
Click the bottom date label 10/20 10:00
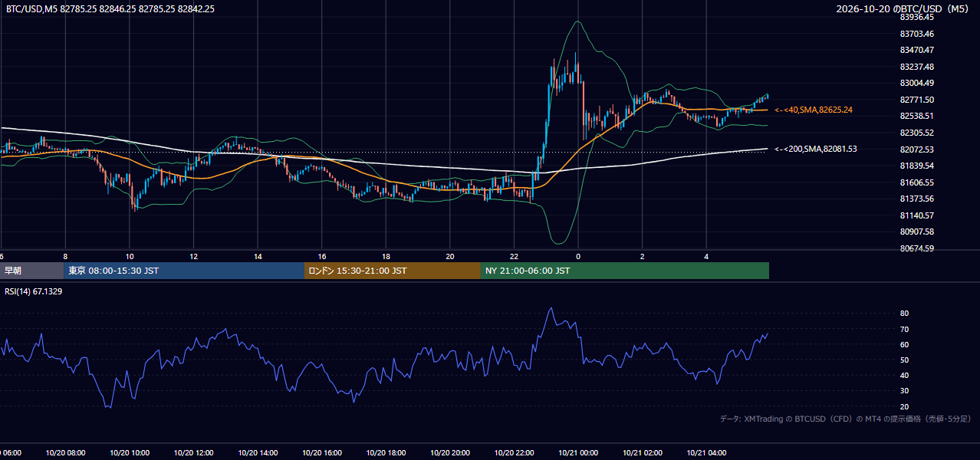pos(130,453)
